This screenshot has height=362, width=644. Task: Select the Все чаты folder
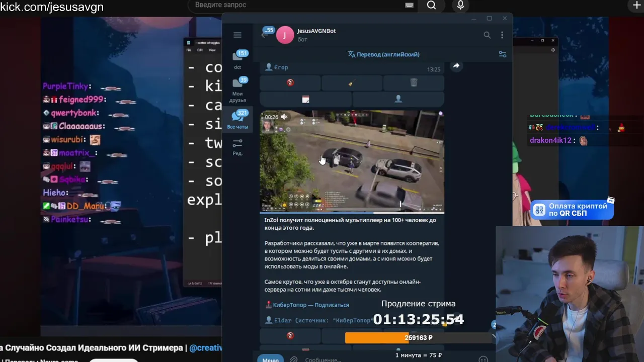coord(237,120)
